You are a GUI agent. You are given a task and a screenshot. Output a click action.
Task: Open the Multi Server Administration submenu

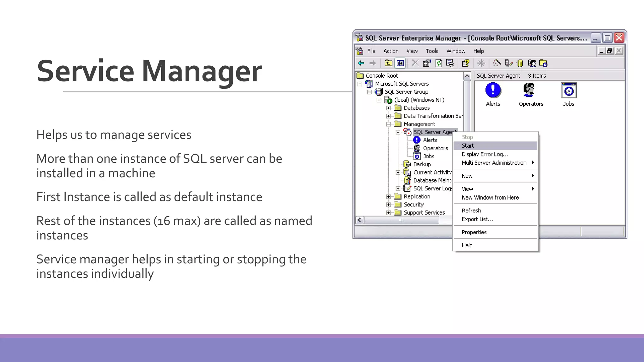(x=495, y=163)
